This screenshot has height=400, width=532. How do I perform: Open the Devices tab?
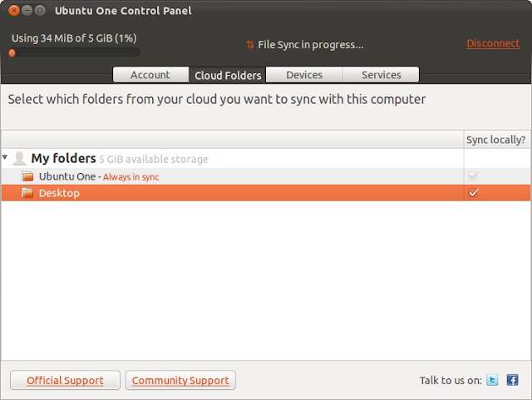pyautogui.click(x=304, y=75)
